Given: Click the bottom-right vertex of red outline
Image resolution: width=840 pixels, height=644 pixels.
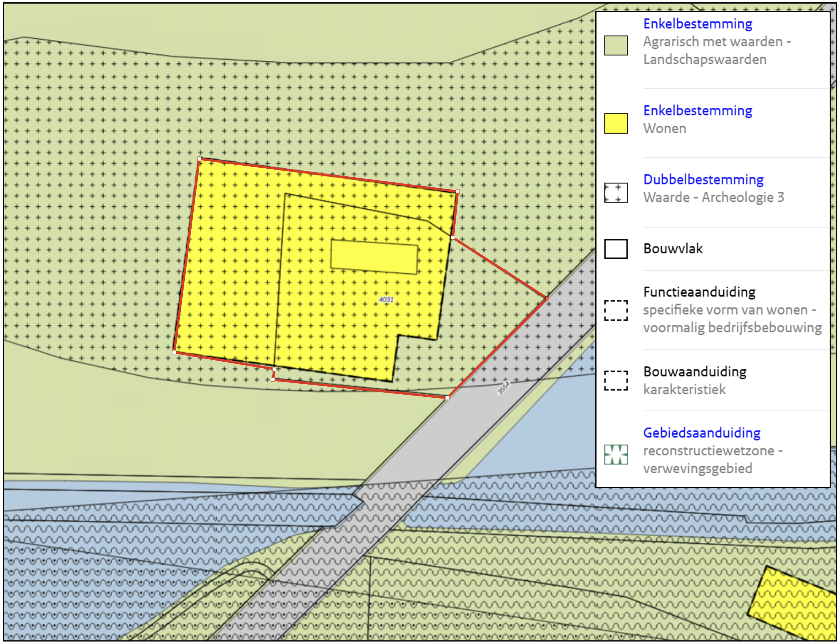Looking at the screenshot, I should pos(447,398).
